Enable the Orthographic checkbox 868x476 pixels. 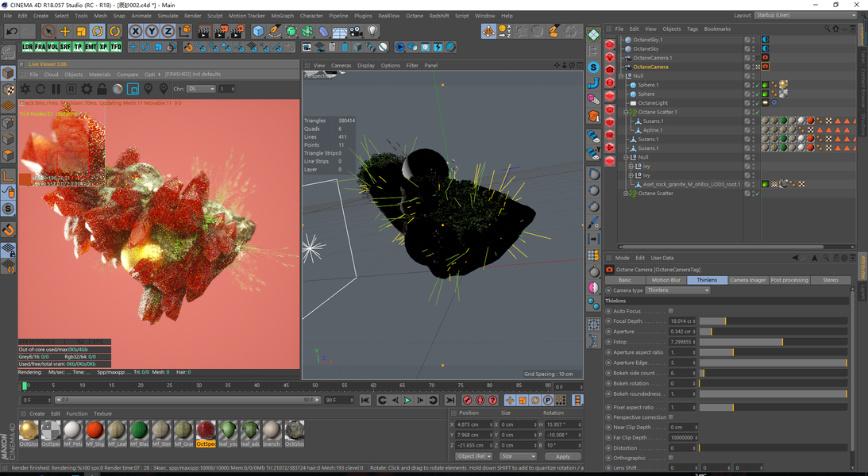pos(671,458)
